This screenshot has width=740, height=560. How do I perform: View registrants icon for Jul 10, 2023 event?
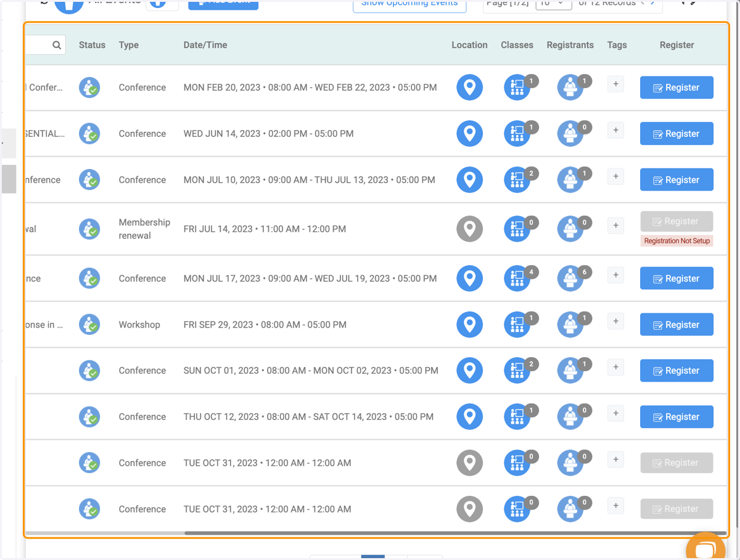click(570, 180)
